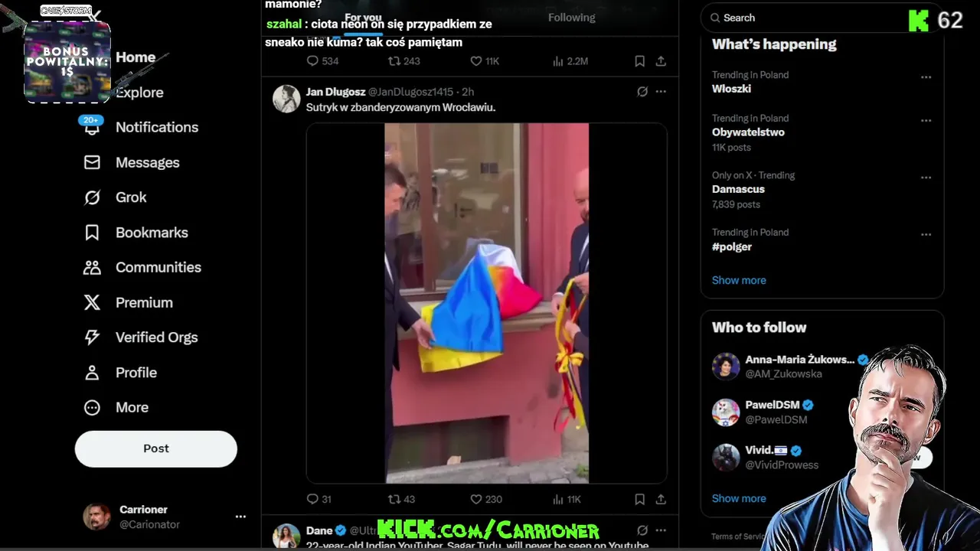Open options for the Włoszki trend
The height and width of the screenshot is (551, 980).
[x=926, y=77]
